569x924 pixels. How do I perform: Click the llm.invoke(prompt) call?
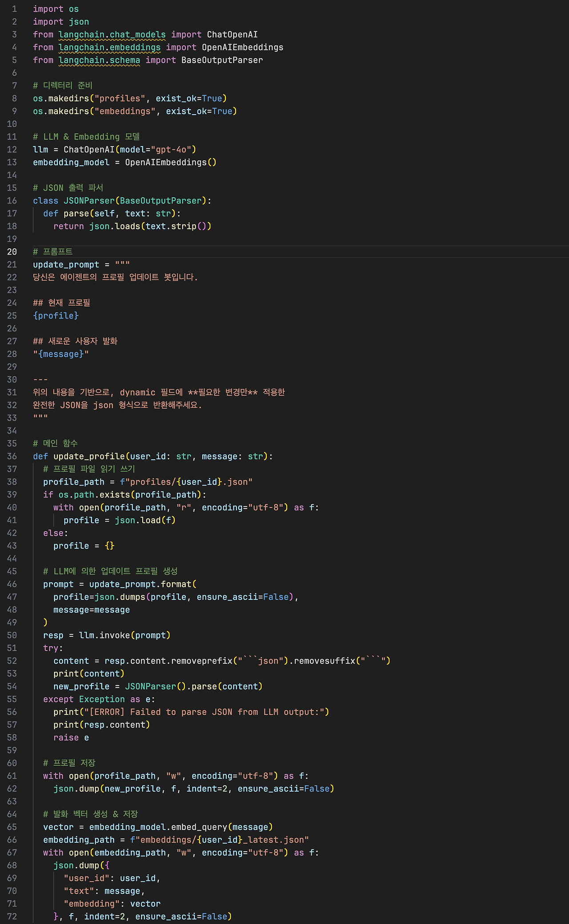pyautogui.click(x=125, y=635)
